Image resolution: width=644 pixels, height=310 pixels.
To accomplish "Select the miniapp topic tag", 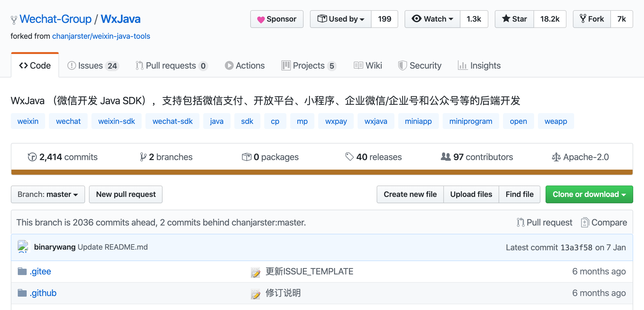I will pos(418,121).
